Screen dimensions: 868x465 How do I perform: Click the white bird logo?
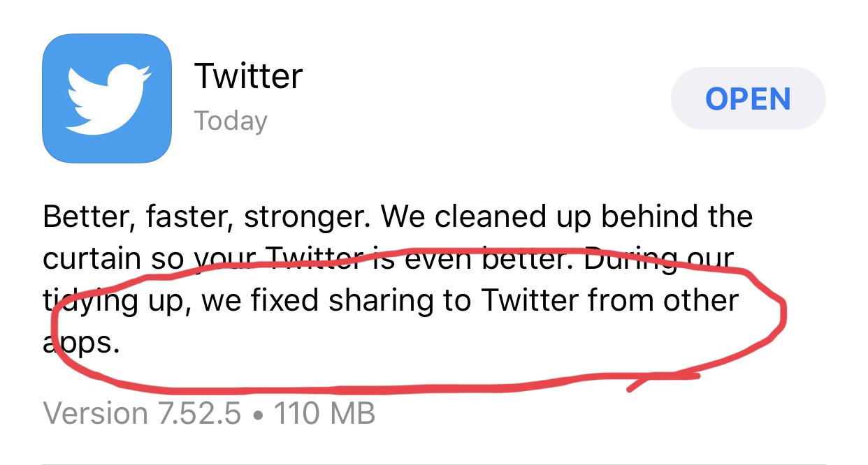108,98
